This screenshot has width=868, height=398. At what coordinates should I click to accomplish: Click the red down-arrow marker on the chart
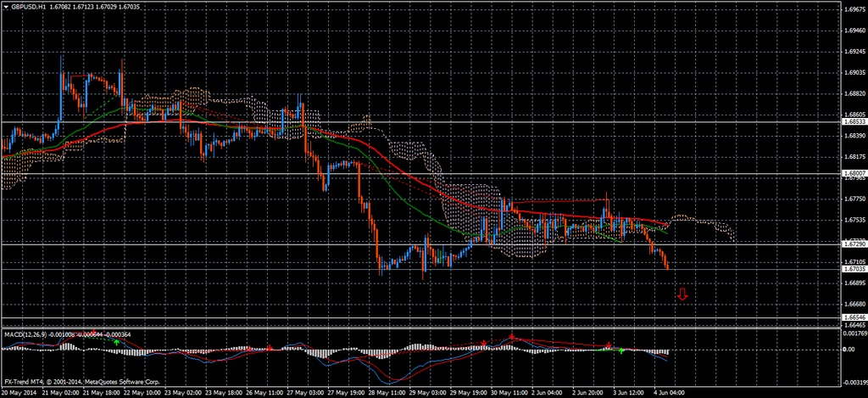tap(682, 295)
